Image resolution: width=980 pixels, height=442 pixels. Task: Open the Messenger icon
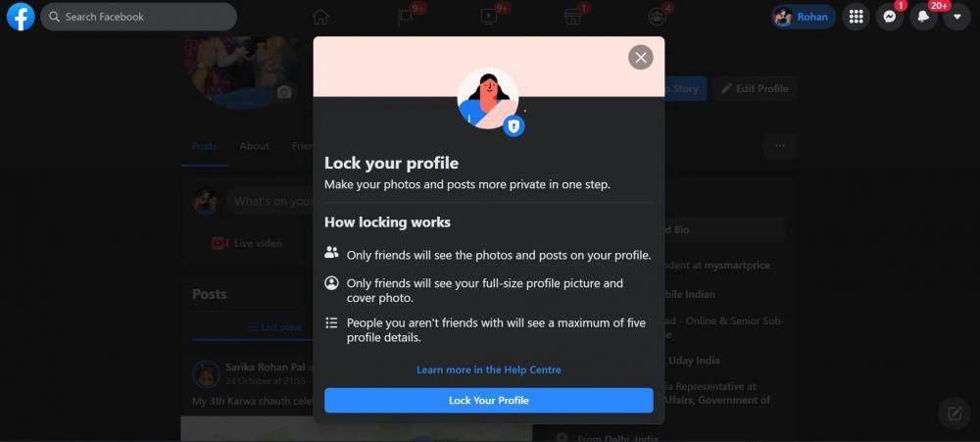(x=890, y=17)
